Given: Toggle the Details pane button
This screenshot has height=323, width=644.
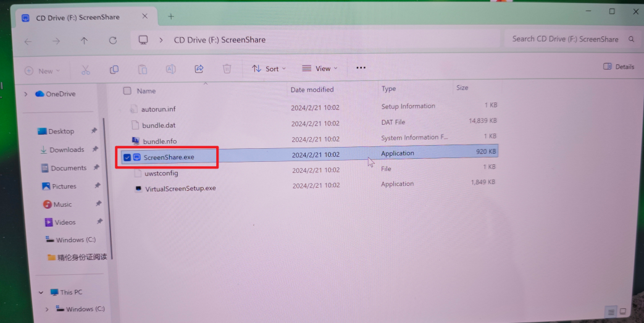Looking at the screenshot, I should (x=619, y=67).
